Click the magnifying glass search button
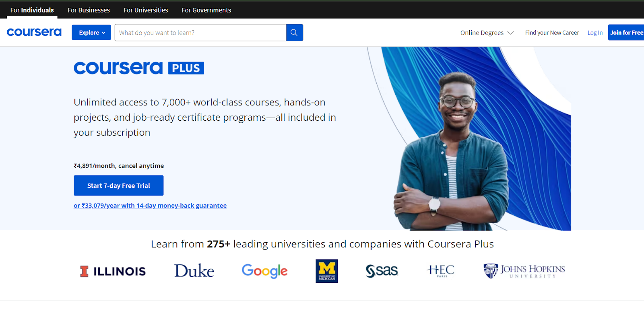 click(294, 33)
